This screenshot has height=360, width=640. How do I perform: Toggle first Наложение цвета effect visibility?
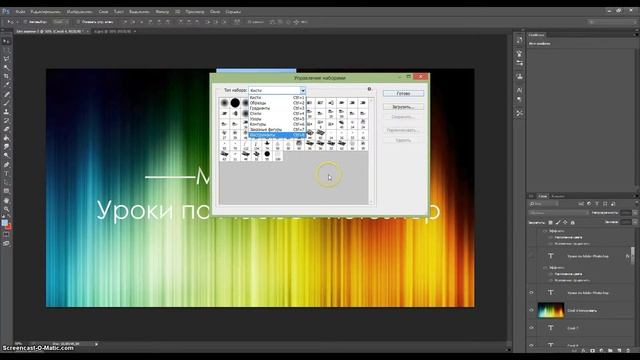(550, 237)
